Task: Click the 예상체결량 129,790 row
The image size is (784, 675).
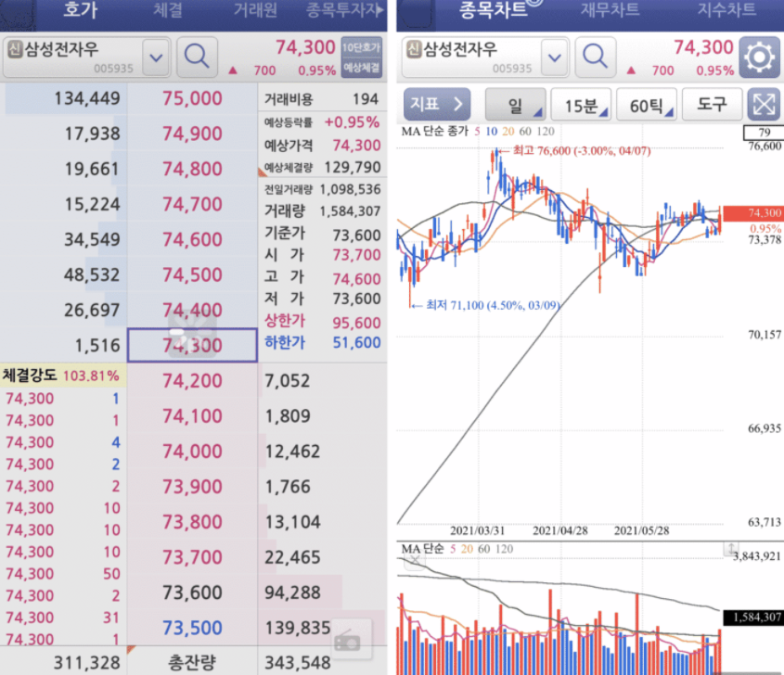Action: pyautogui.click(x=322, y=168)
